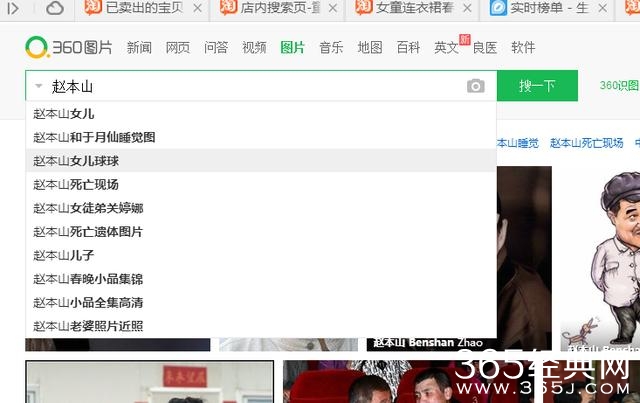640x403 pixels.
Task: Click the 赵本山死亡现场 related search link
Action: point(592,143)
